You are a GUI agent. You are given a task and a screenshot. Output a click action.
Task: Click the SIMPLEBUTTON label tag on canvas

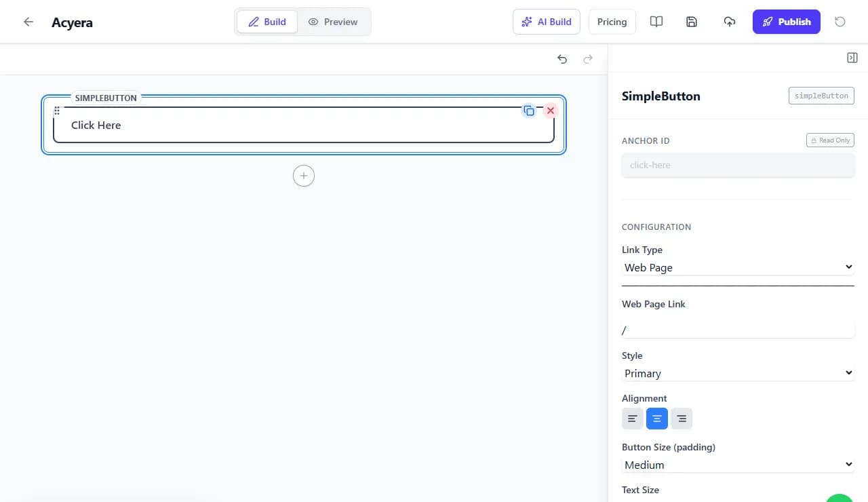pos(106,98)
